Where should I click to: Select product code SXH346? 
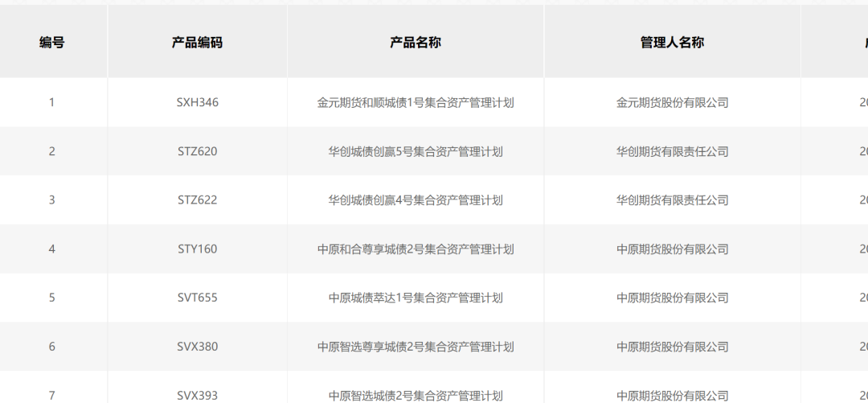pyautogui.click(x=197, y=102)
